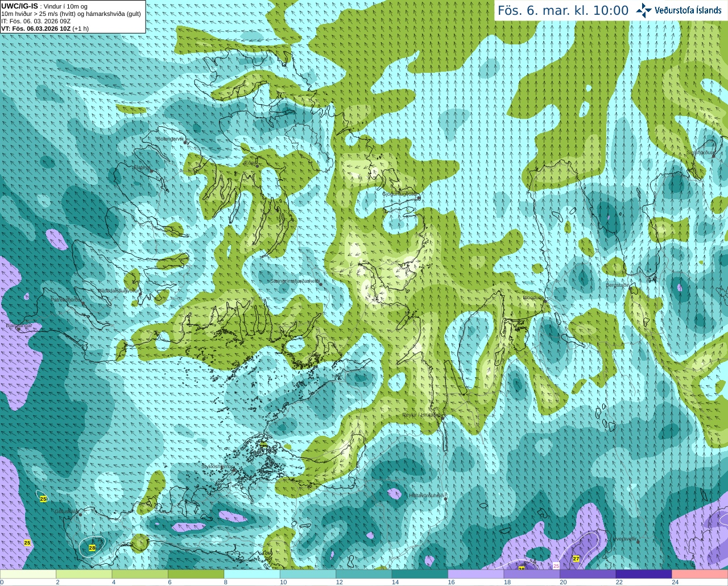Image resolution: width=728 pixels, height=586 pixels.
Task: Select the Patreksfjörður station label
Action: (67, 299)
